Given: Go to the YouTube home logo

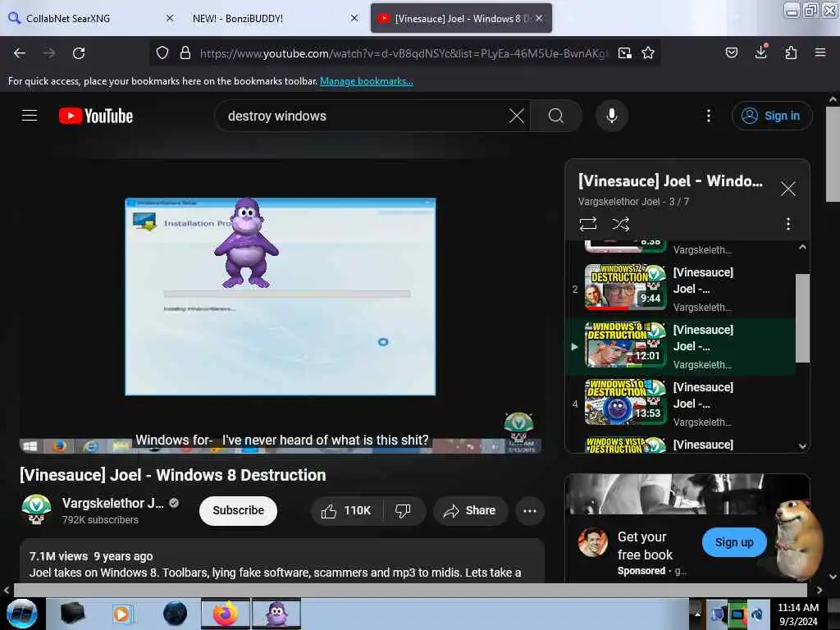Looking at the screenshot, I should coord(96,116).
